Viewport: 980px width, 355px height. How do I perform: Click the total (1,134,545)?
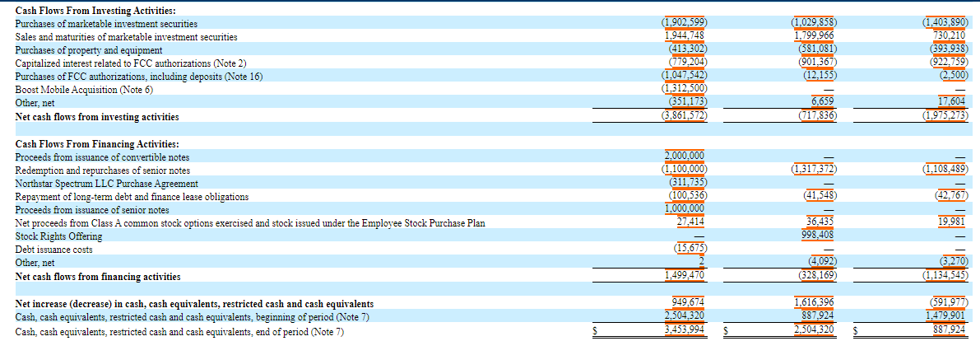(945, 277)
